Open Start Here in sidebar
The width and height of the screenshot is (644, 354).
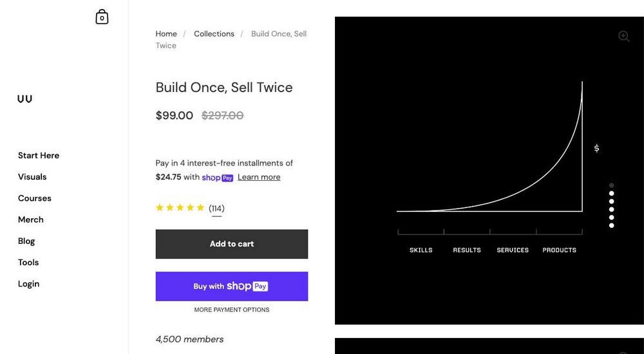pyautogui.click(x=39, y=156)
